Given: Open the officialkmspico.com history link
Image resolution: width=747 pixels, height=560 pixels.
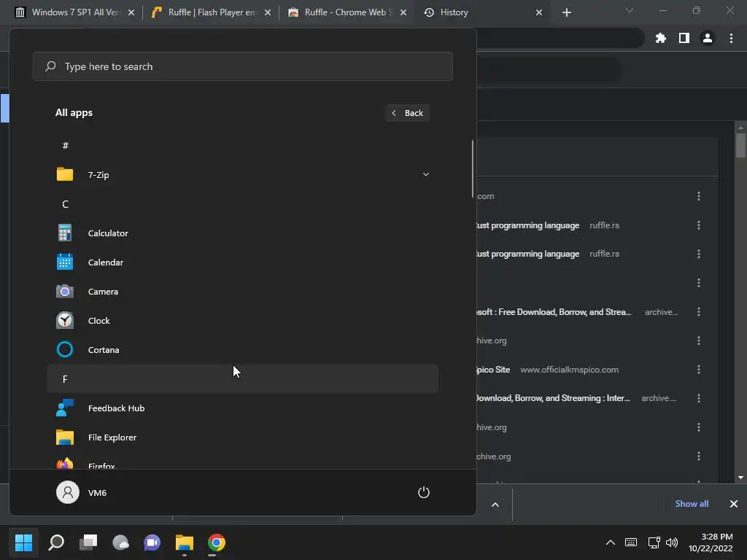Looking at the screenshot, I should [492, 370].
